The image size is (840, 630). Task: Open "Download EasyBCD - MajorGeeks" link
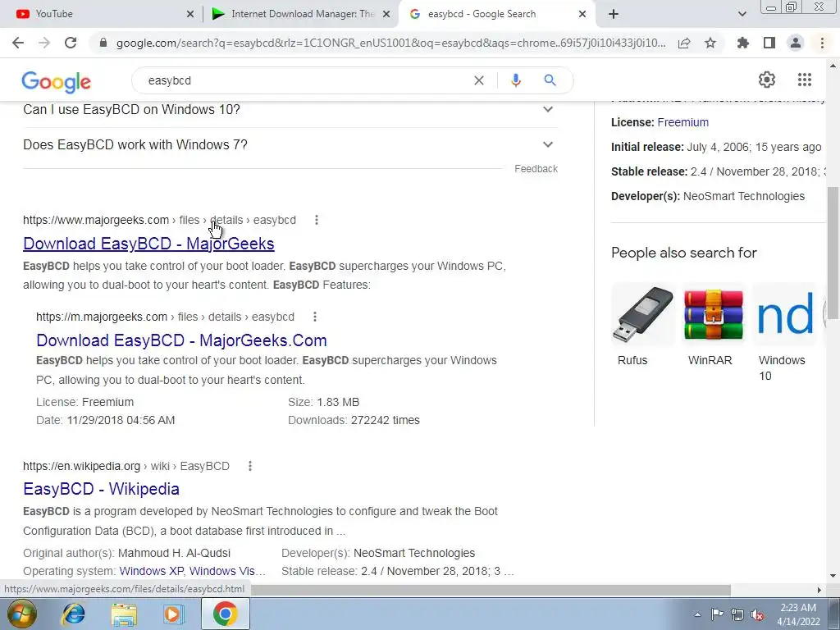point(148,244)
